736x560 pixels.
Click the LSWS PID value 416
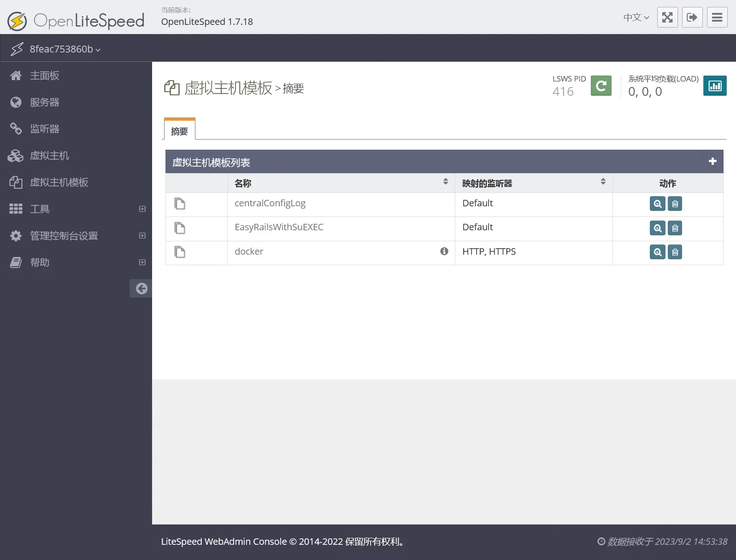(x=563, y=92)
